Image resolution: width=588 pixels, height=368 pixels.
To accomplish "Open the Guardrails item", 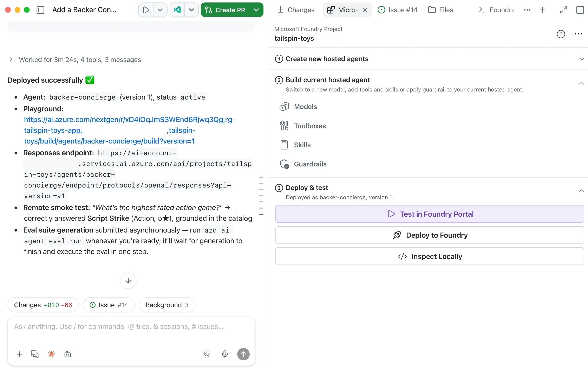I will tap(303, 164).
